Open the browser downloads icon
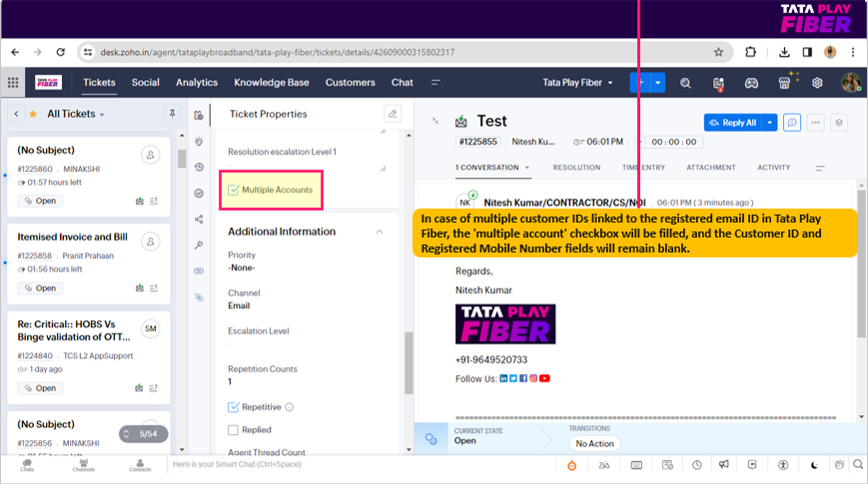The height and width of the screenshot is (484, 868). 784,52
